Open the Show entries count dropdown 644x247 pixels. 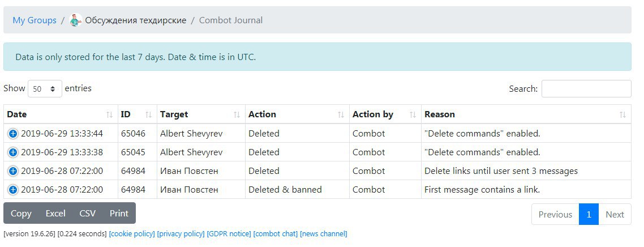[x=45, y=89]
